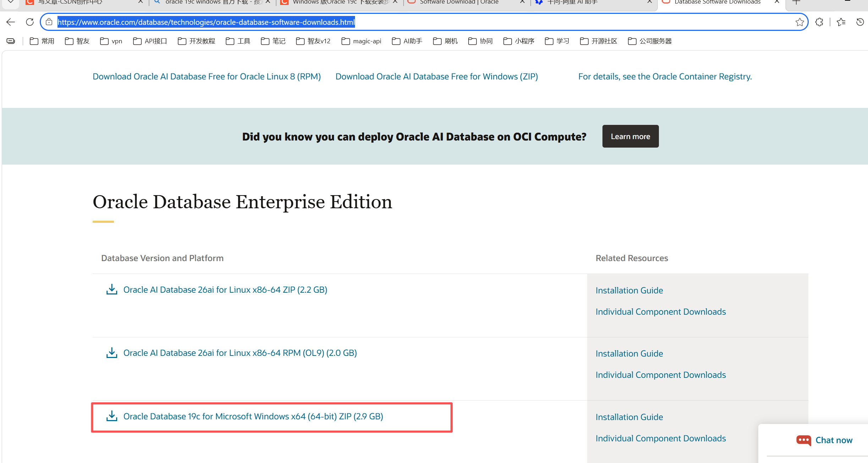
Task: Open the AI助手 bookmarks folder
Action: coord(407,41)
